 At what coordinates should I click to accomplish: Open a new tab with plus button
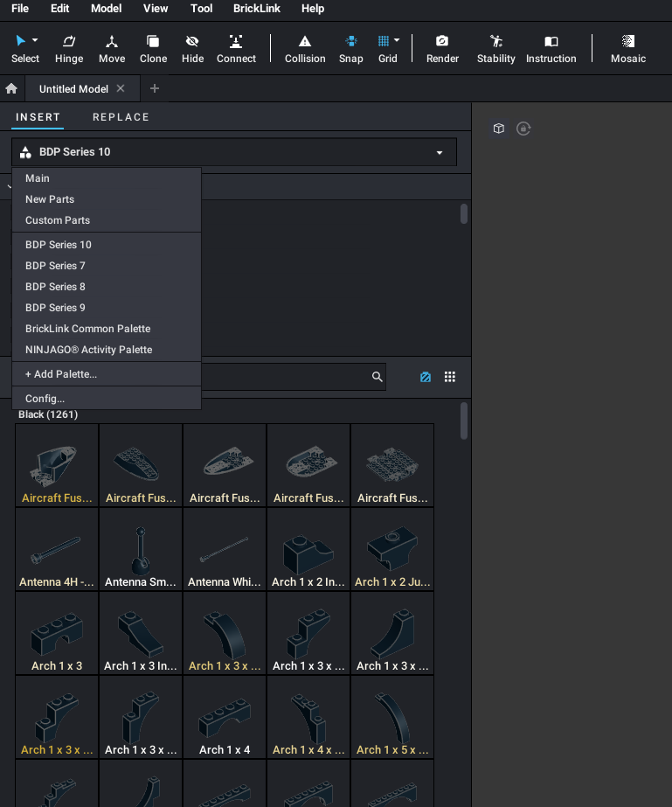point(155,88)
